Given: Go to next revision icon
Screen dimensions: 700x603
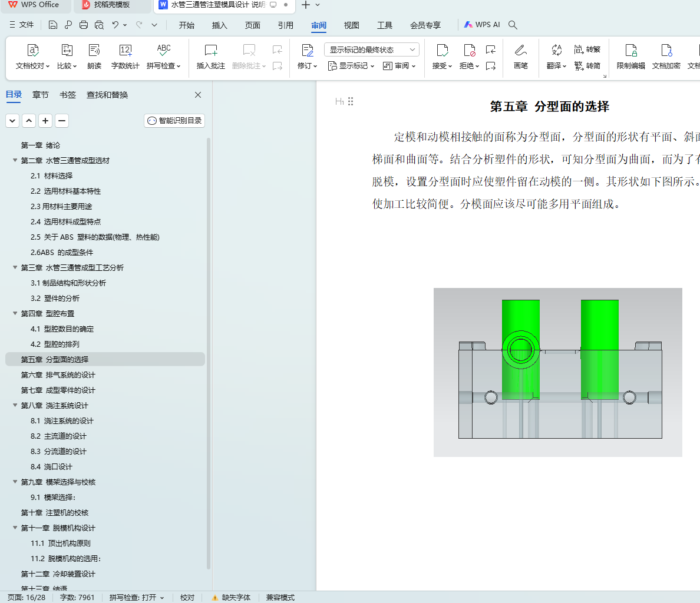Looking at the screenshot, I should [x=491, y=66].
